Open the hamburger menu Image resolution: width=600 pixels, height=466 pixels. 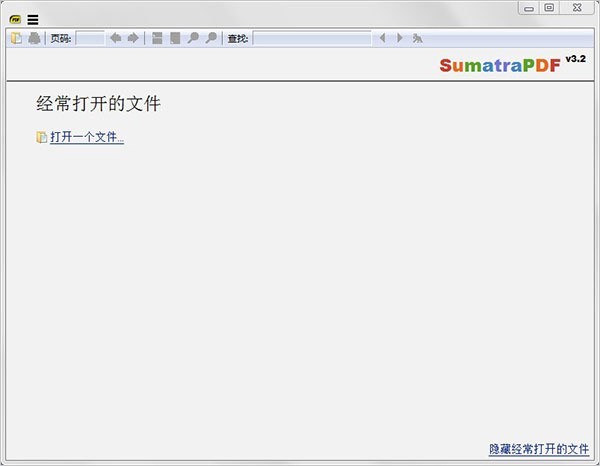click(33, 19)
